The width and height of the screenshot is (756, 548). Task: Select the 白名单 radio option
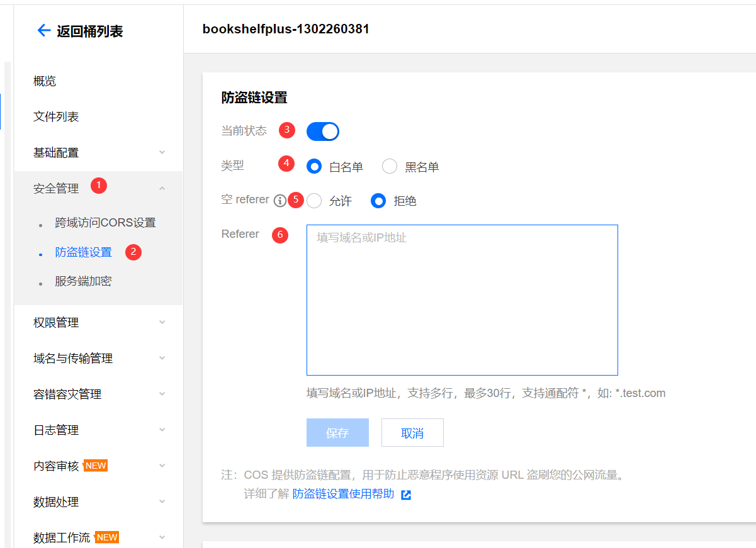coord(314,167)
